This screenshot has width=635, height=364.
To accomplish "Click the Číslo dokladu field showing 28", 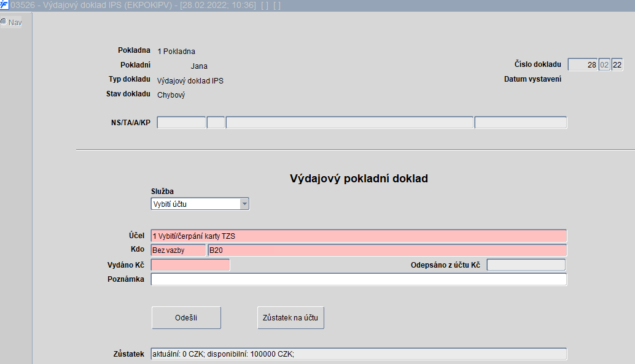I will (583, 65).
